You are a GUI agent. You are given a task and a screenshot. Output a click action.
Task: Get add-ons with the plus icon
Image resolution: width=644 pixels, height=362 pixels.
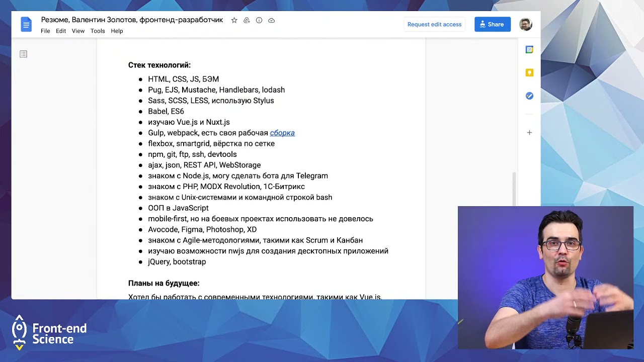point(529,133)
